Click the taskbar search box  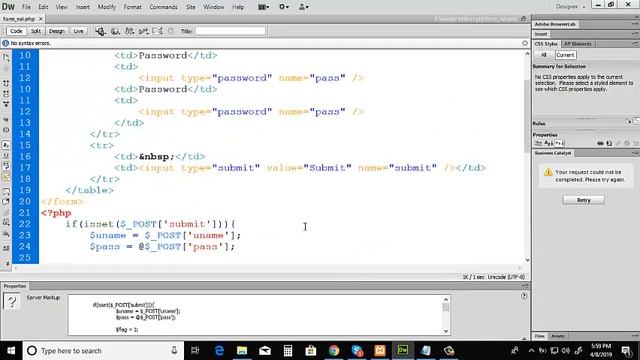[103, 351]
